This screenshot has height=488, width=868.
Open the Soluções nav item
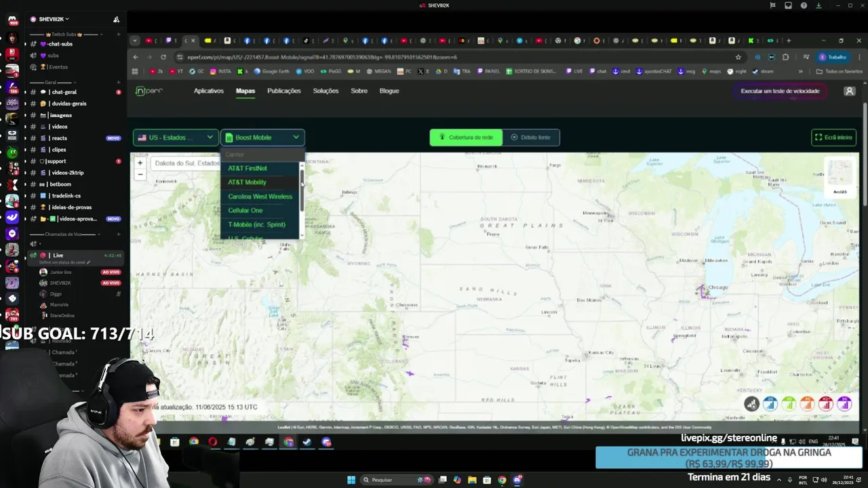325,91
